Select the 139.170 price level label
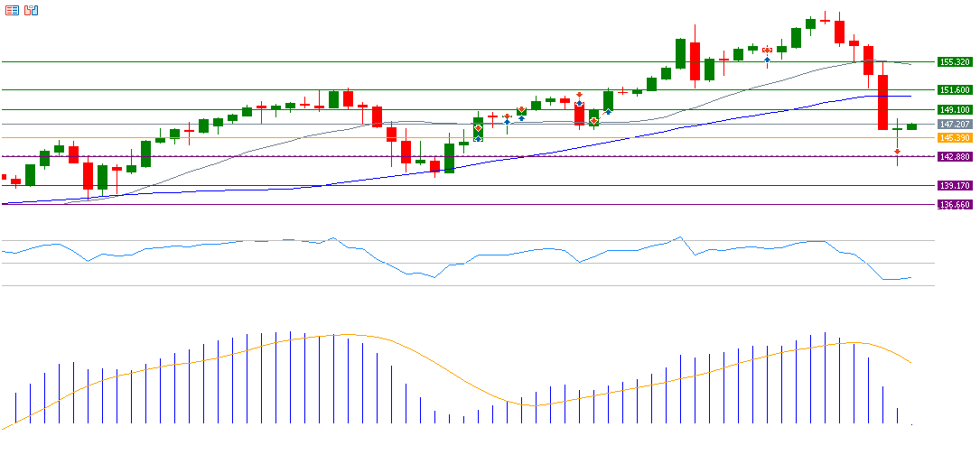The height and width of the screenshot is (455, 980). [955, 185]
